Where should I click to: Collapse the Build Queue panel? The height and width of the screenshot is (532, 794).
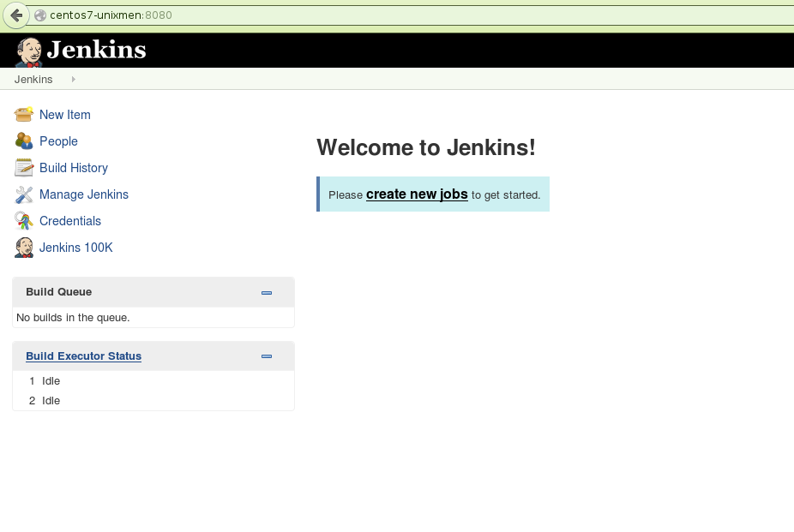point(267,293)
